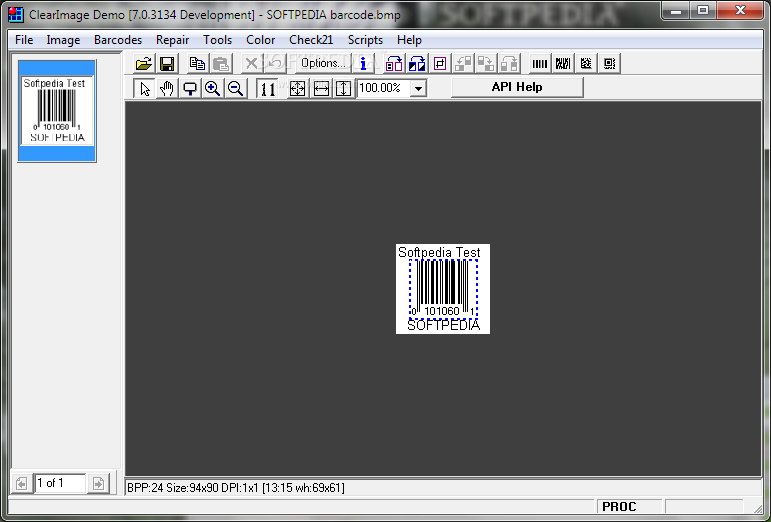The width and height of the screenshot is (771, 522).
Task: Click the 100.00% zoom field
Action: point(384,88)
